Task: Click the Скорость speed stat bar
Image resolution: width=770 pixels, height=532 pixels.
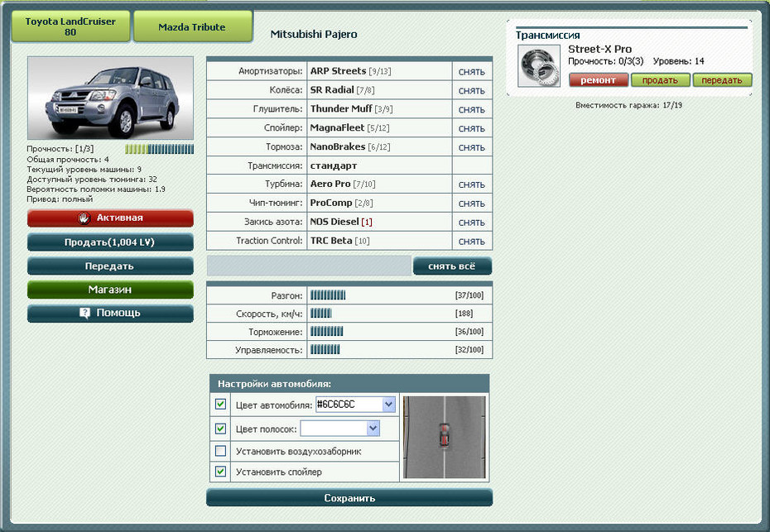Action: 321,313
